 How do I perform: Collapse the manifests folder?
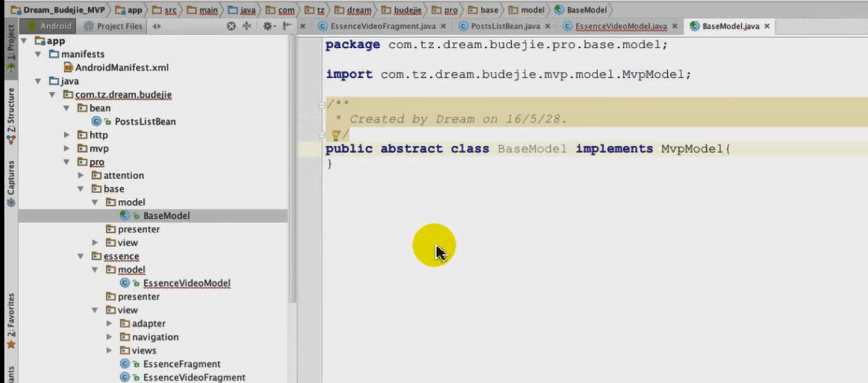click(38, 54)
